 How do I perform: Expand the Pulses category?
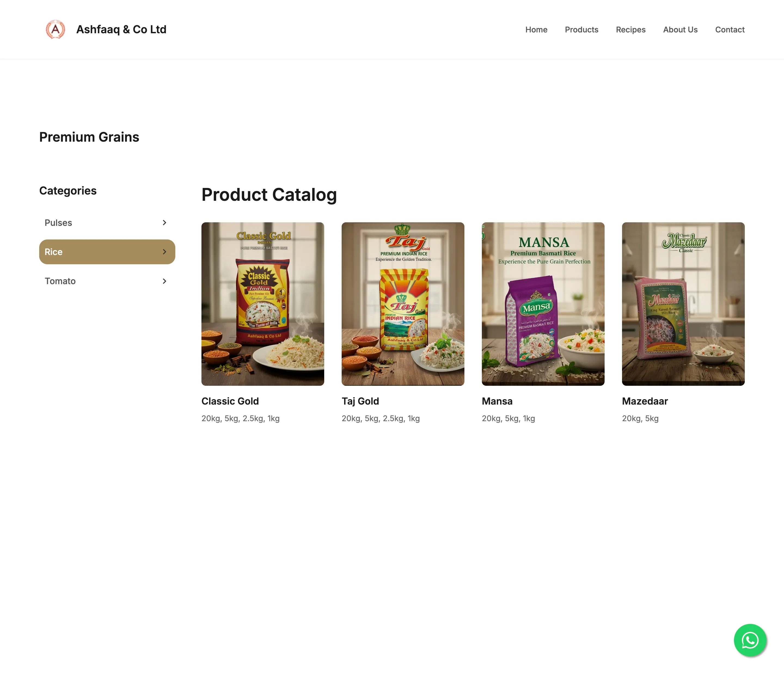(x=164, y=223)
